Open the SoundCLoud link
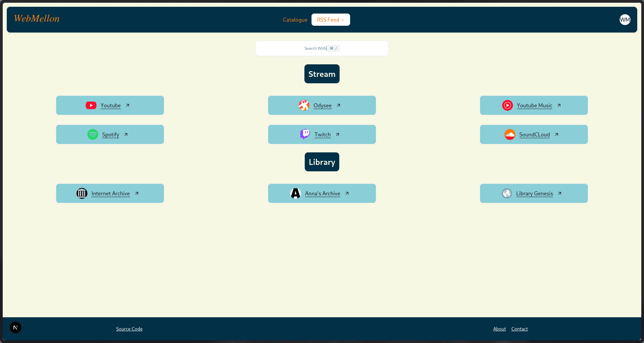Viewport: 644px width, 343px height. coord(535,134)
